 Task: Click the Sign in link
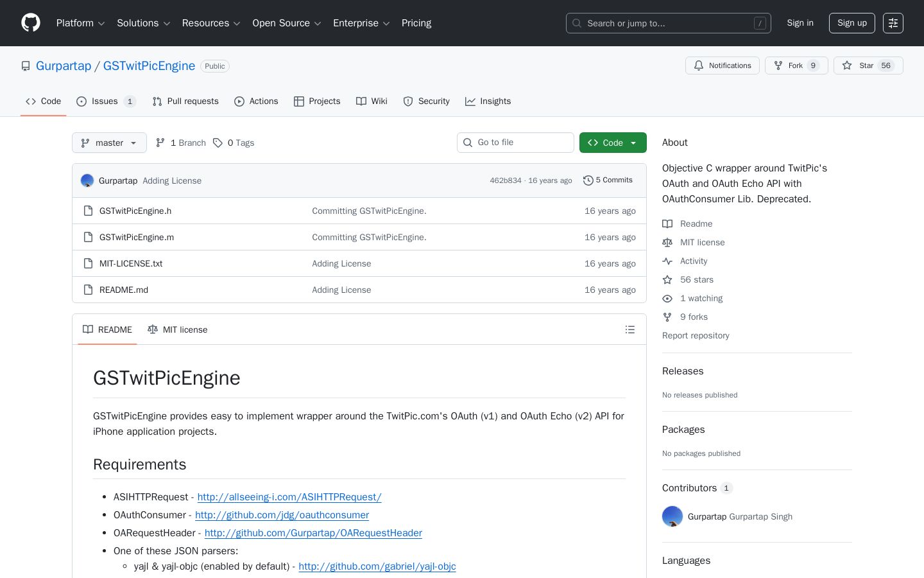pyautogui.click(x=800, y=23)
